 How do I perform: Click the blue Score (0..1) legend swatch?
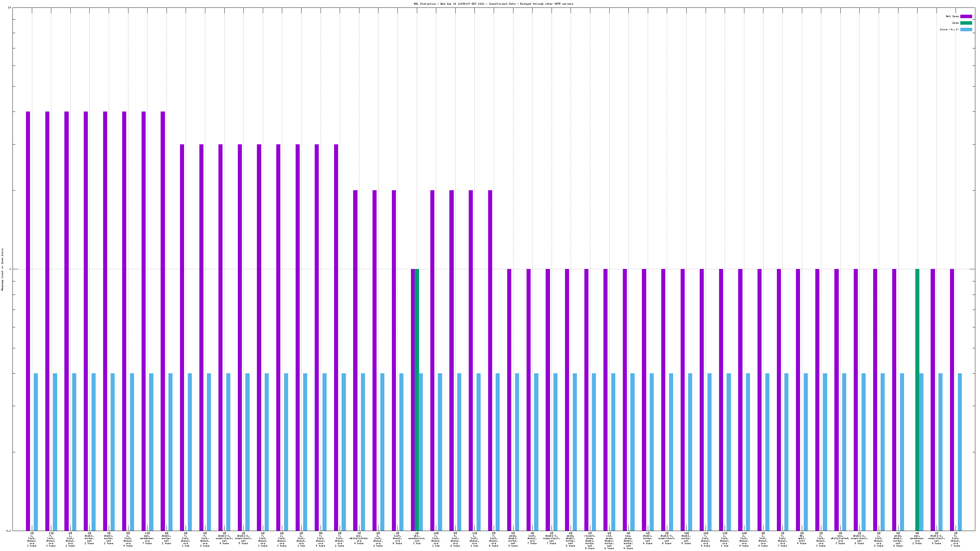(966, 29)
